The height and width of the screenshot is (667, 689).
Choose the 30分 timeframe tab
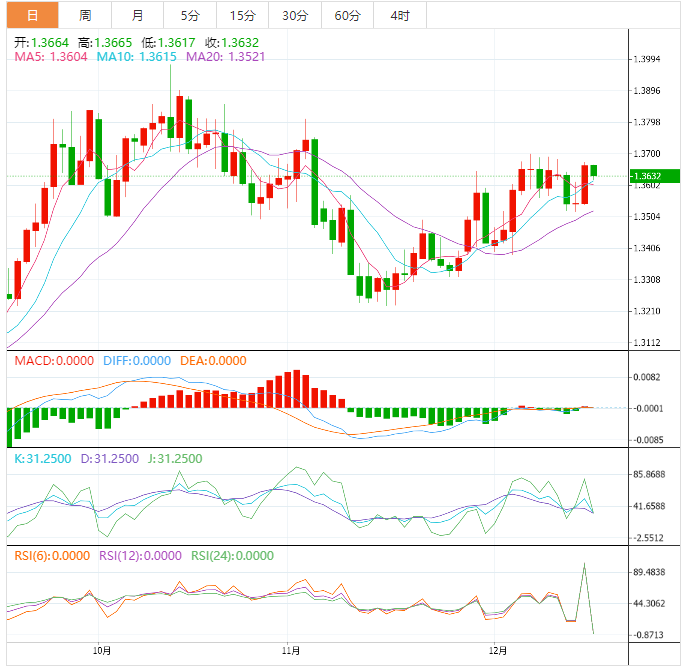[x=294, y=15]
